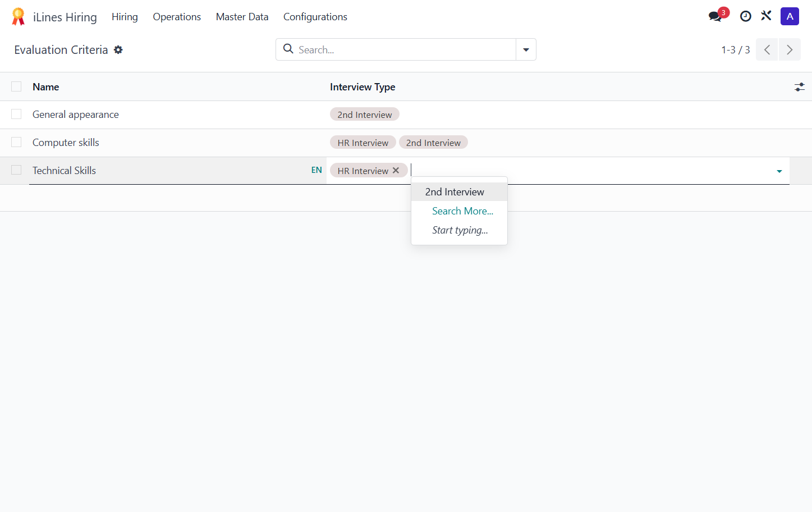Click the iLines Hiring app title
Screen dimensions: 812x512
(x=65, y=17)
